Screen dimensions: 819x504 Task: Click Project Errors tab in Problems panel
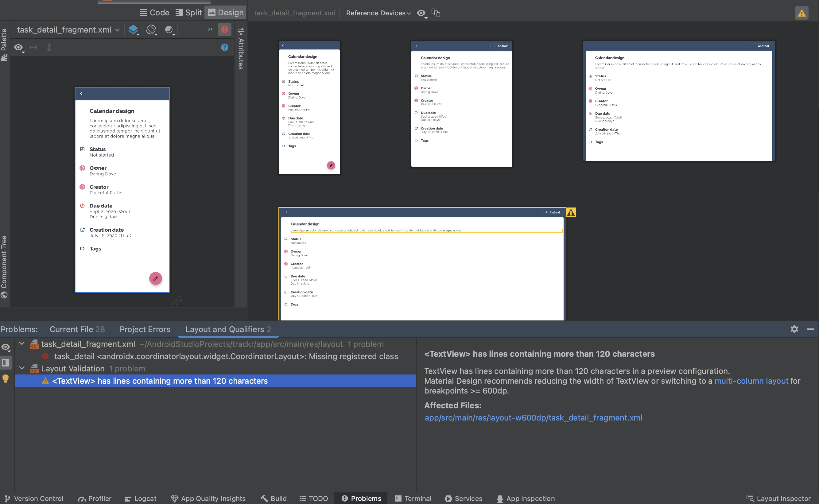(x=145, y=329)
